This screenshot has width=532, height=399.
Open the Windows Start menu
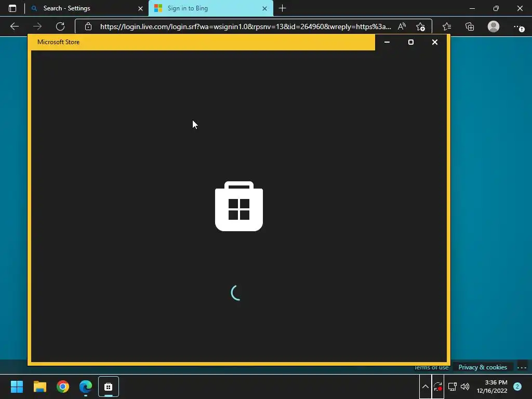point(17,387)
